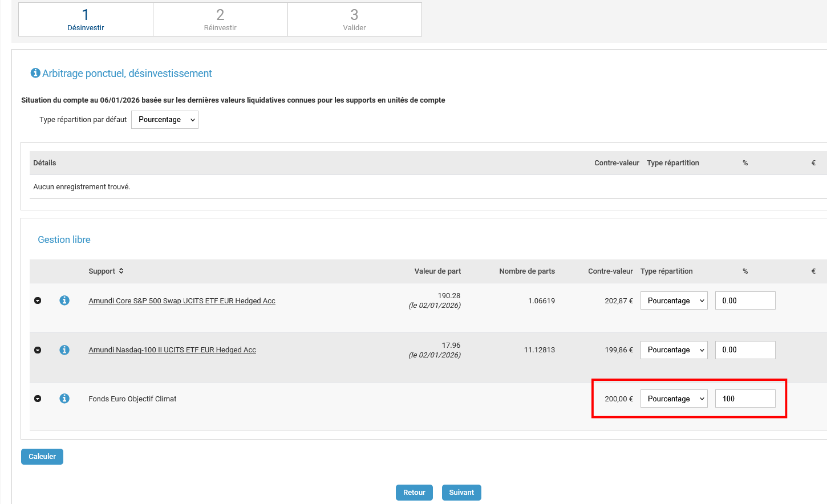The width and height of the screenshot is (827, 504).
Task: Open Pourcentage dropdown for Fonds Euro Objectif Climat
Action: point(674,399)
